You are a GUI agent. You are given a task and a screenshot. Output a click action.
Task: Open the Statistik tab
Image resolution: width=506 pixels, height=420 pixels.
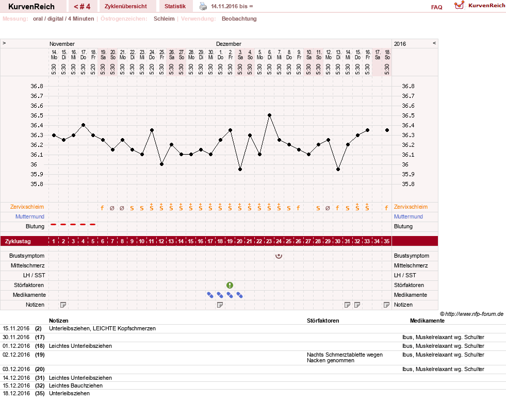click(175, 6)
